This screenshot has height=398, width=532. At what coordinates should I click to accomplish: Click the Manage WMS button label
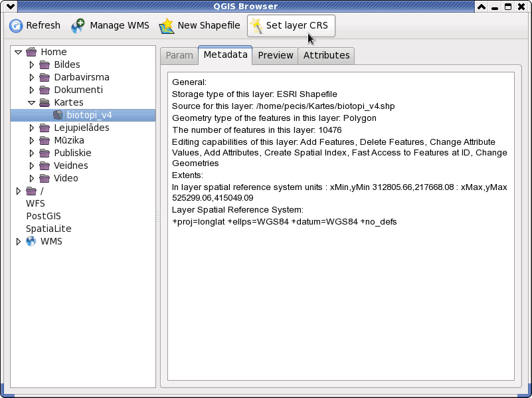click(x=120, y=25)
